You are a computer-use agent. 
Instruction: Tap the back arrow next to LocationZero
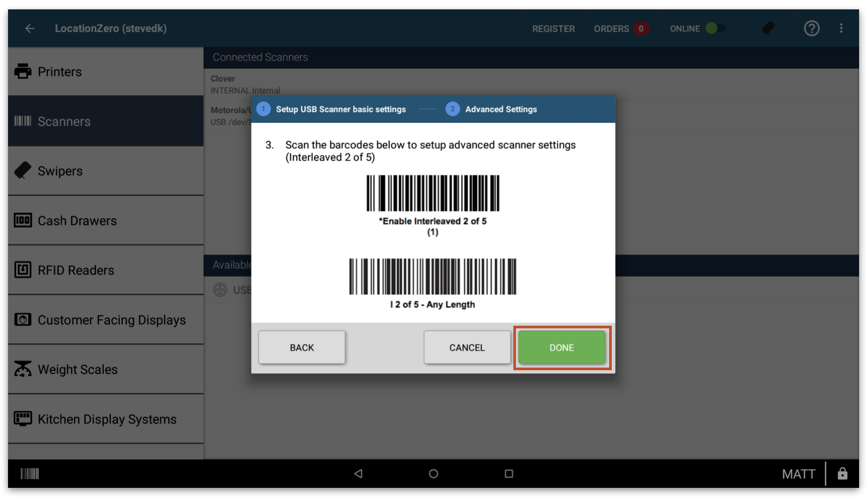click(x=29, y=29)
